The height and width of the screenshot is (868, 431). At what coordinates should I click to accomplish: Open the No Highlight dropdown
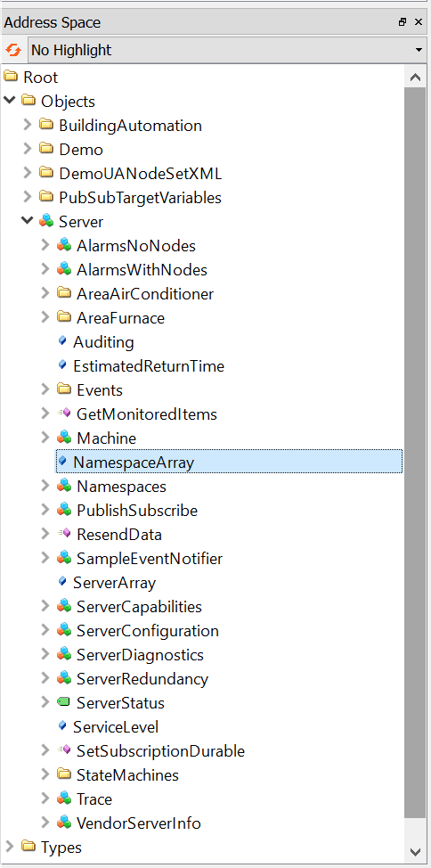click(x=227, y=51)
